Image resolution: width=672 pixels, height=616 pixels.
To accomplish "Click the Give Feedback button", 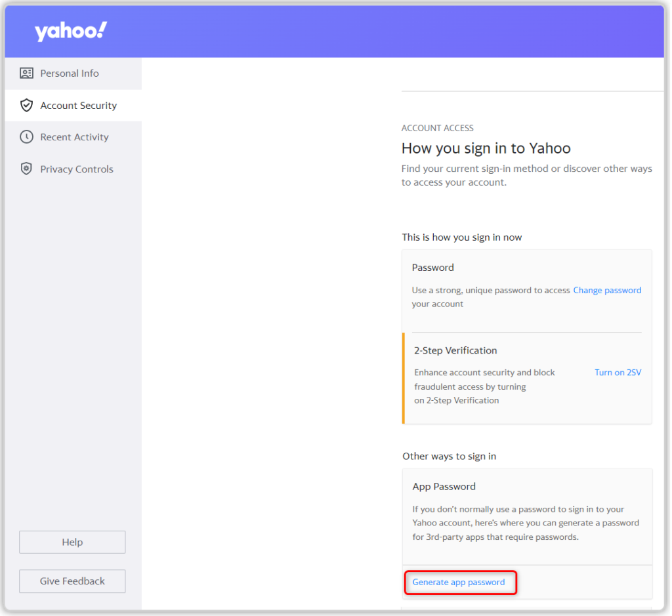I will (x=72, y=581).
